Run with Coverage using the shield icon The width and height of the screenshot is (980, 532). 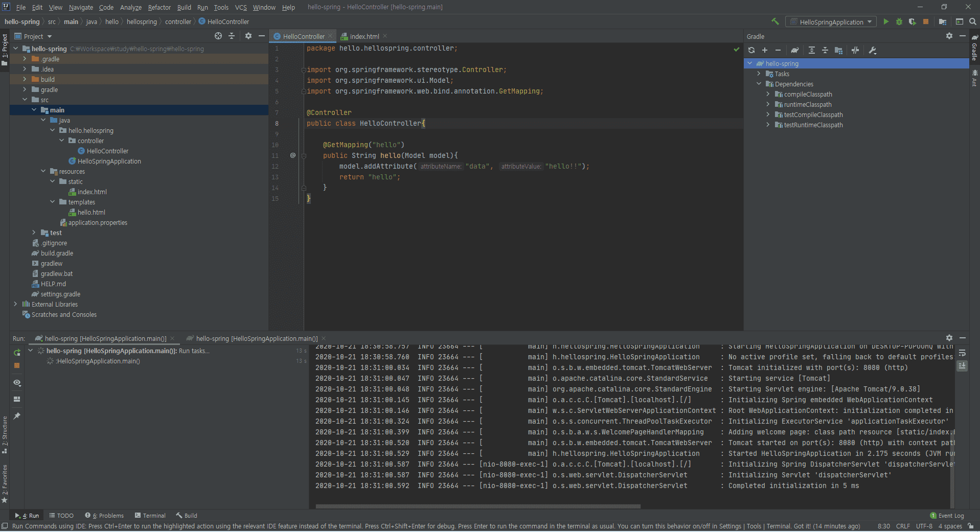click(x=912, y=21)
